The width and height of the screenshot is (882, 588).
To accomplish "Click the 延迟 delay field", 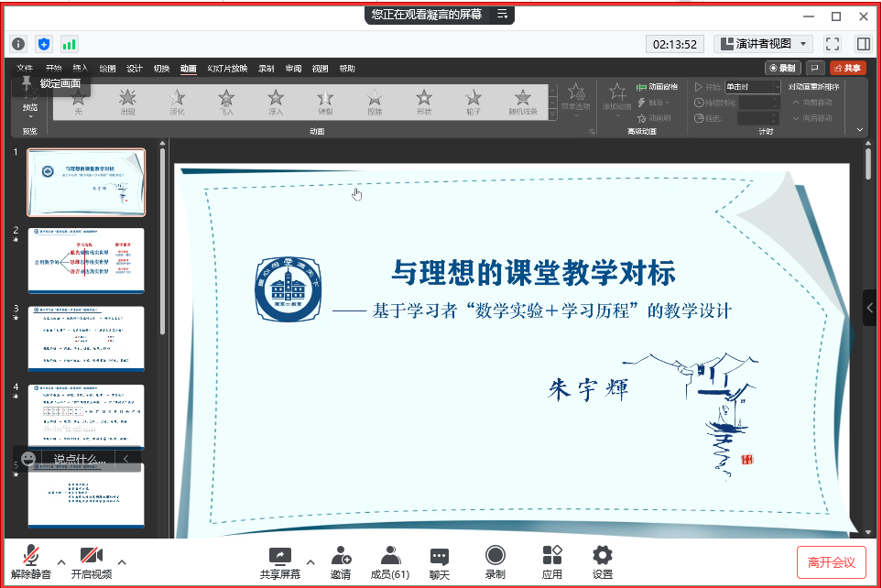I will click(758, 118).
